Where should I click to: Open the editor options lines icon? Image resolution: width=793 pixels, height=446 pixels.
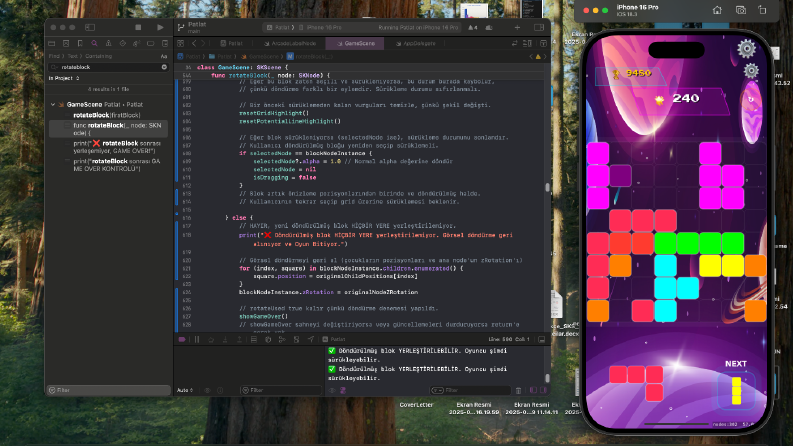pyautogui.click(x=527, y=43)
